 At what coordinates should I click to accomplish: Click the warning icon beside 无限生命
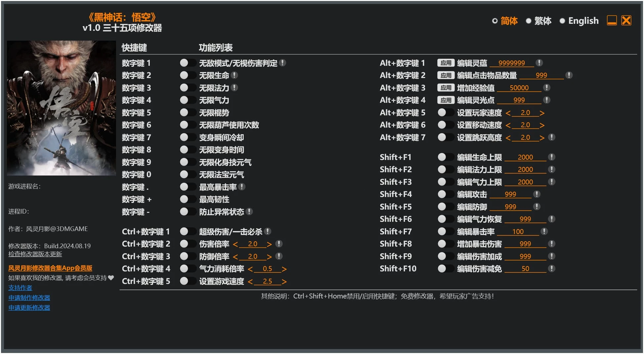click(235, 75)
